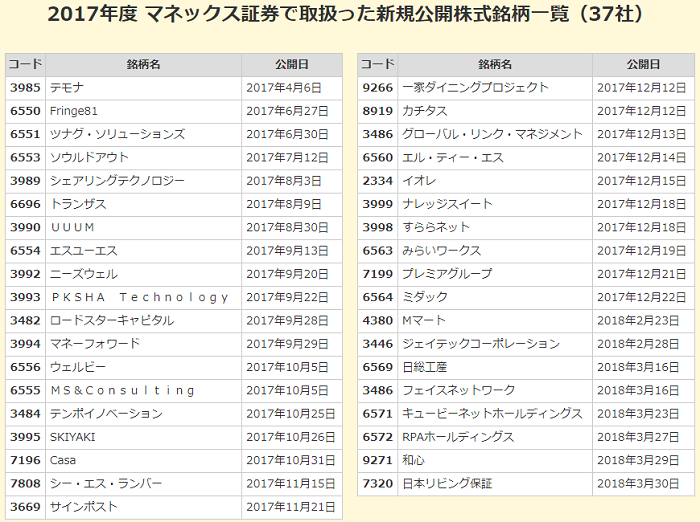Select ＭＳ＆Ｃｏｎｓｕｌｔｉｎｇ entry
700x522 pixels.
(x=123, y=390)
